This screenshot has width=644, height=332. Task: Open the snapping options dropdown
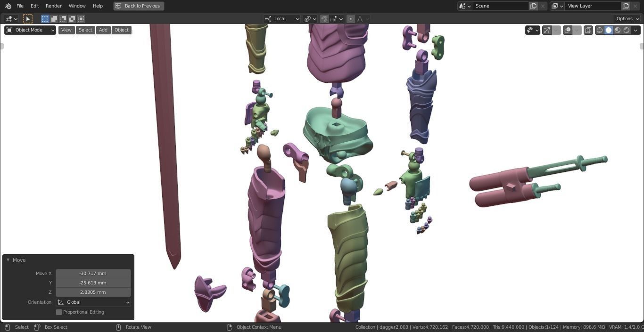337,19
